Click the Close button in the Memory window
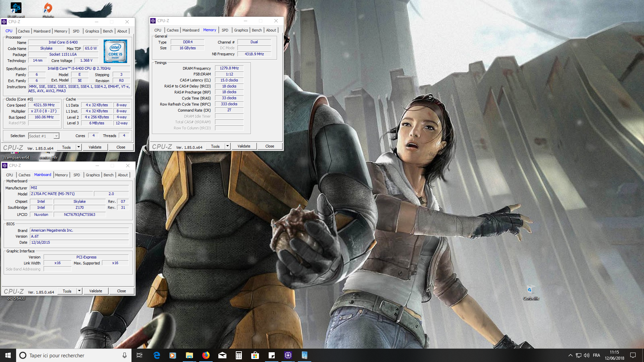Image resolution: width=644 pixels, height=362 pixels. click(270, 146)
